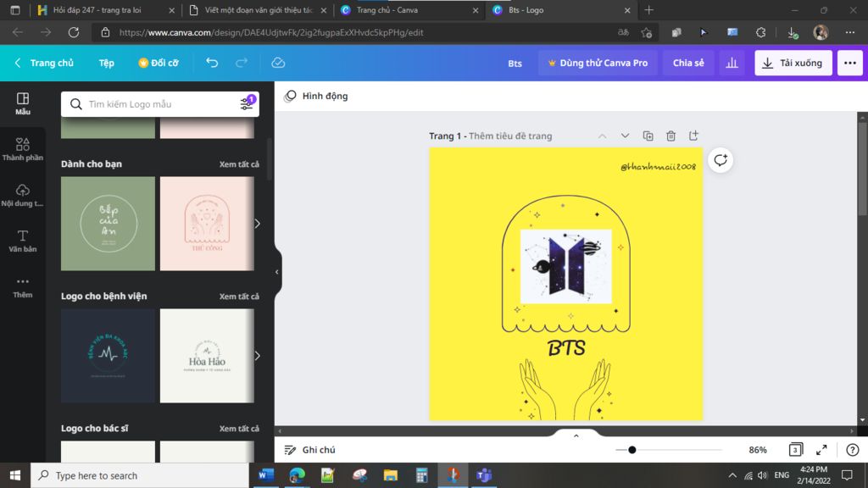This screenshot has height=488, width=868.
Task: Click the browser refresh icon
Action: 74,32
